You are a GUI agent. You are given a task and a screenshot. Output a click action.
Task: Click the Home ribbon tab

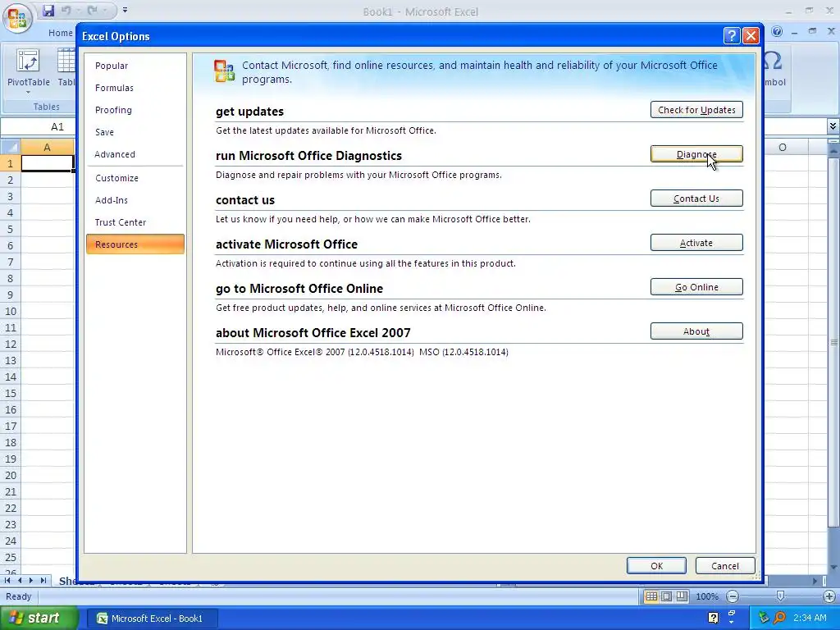point(61,33)
